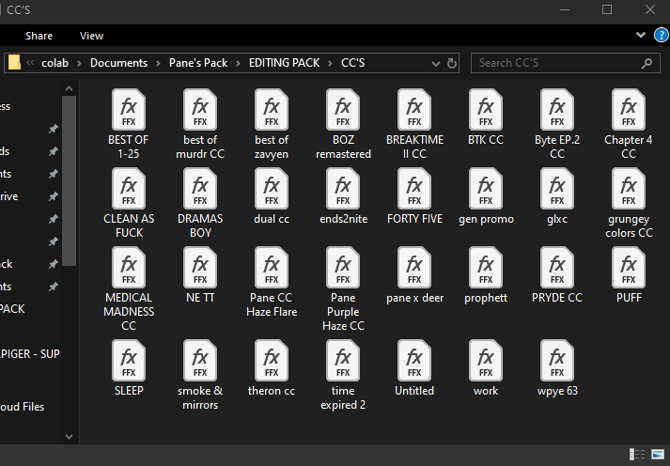Expand chevron after EDITING PACK breadcrumb
Image resolution: width=670 pixels, height=466 pixels.
[330, 64]
